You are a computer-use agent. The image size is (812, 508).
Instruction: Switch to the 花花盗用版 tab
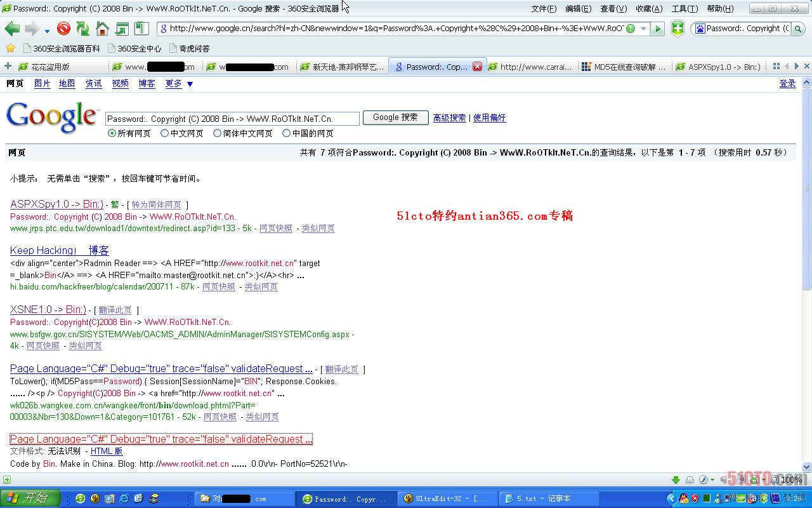pos(62,67)
